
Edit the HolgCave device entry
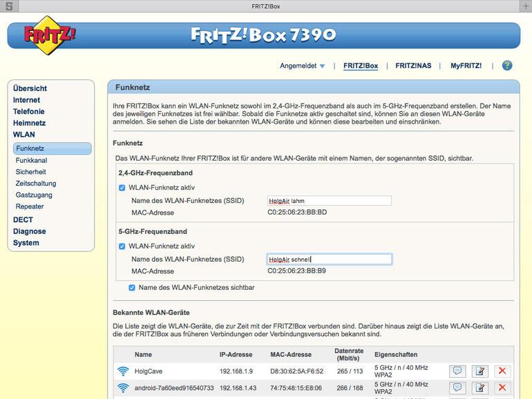click(479, 371)
